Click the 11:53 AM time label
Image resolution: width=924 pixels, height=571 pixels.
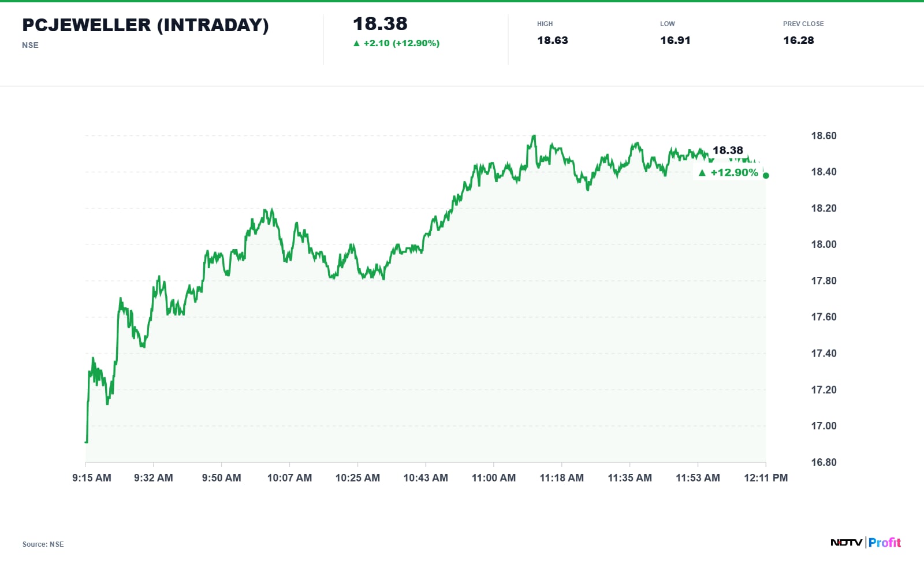698,478
